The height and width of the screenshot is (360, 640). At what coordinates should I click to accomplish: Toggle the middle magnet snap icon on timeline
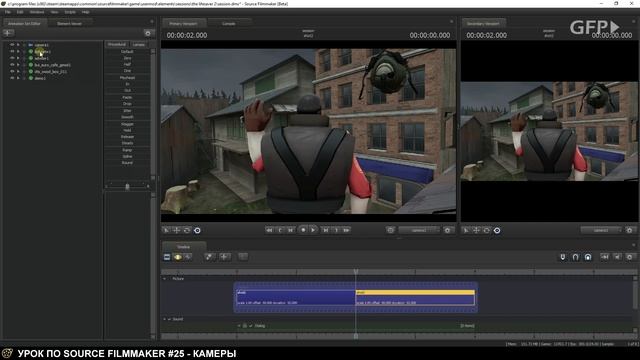(x=575, y=257)
